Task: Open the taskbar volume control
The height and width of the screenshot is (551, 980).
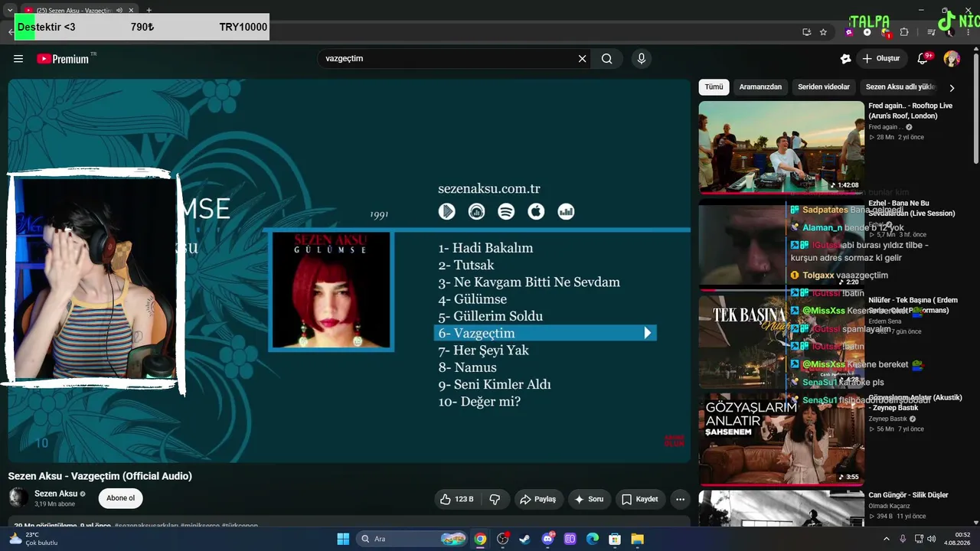Action: pos(933,539)
